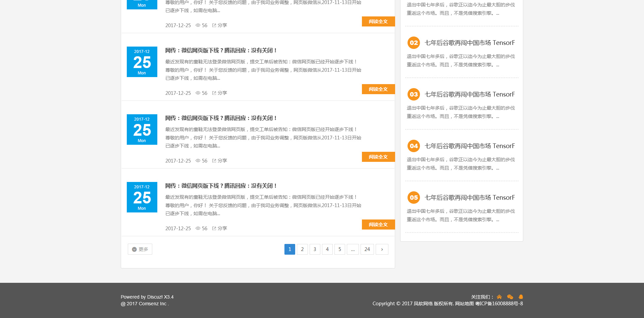Open the WeChat follow icon

point(510,297)
